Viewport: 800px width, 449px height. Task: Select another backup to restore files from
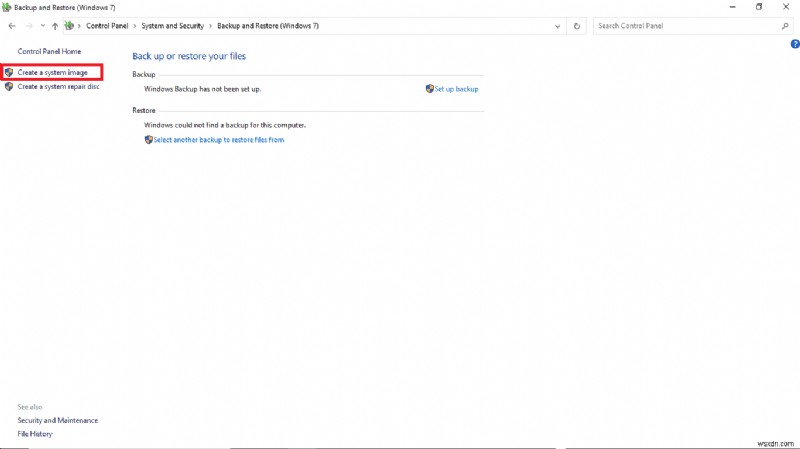[x=219, y=140]
